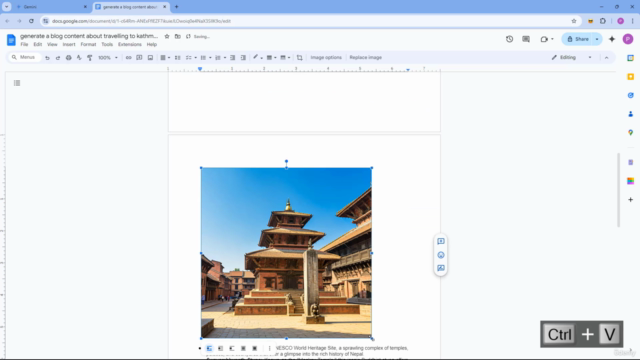Viewport: 640px width, 360px height.
Task: Open Gemini sparkle assistant
Action: click(x=612, y=39)
